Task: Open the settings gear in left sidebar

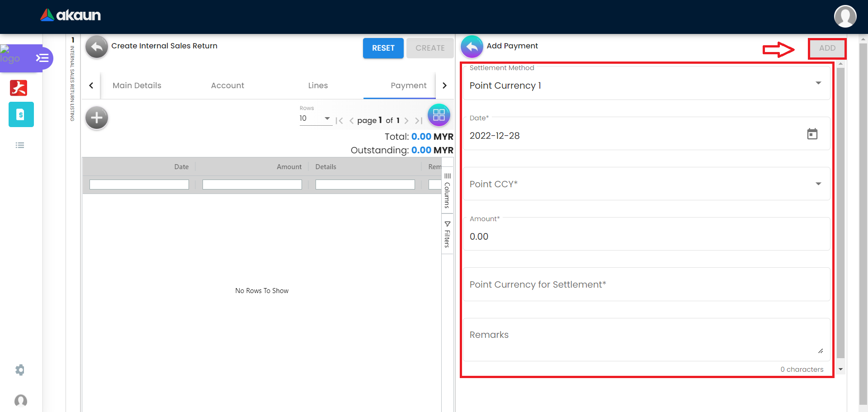Action: [20, 370]
